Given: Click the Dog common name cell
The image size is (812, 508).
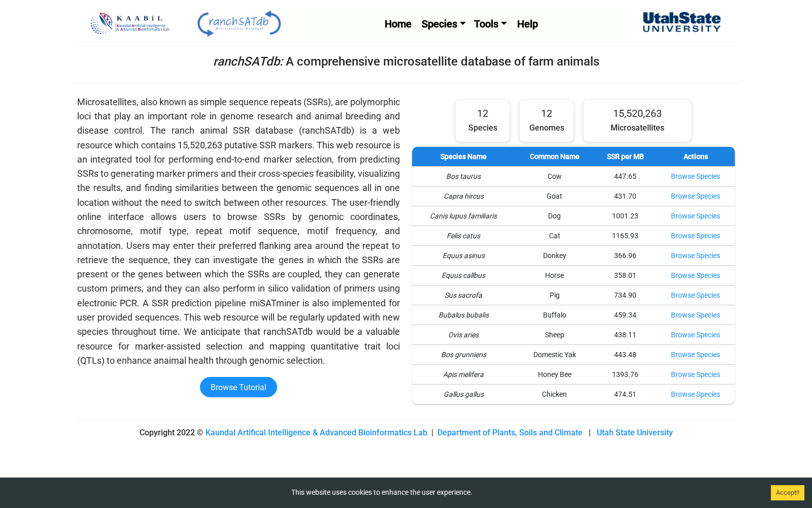Looking at the screenshot, I should tap(554, 216).
